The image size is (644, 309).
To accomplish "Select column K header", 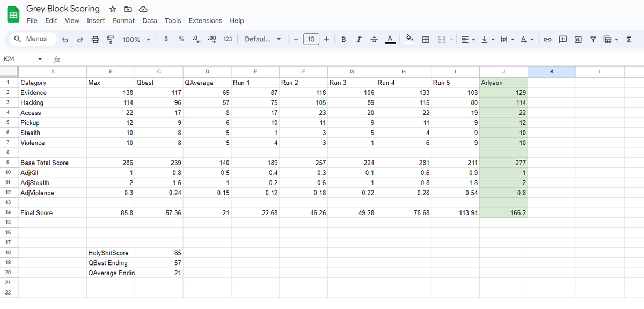I will click(x=551, y=71).
